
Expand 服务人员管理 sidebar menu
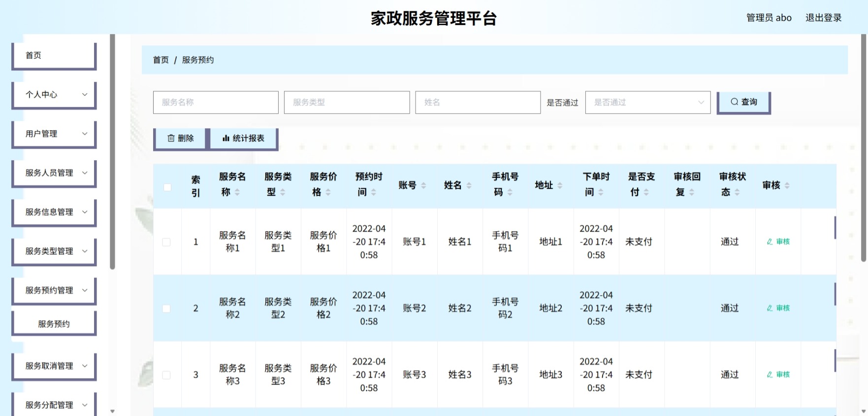pyautogui.click(x=54, y=173)
